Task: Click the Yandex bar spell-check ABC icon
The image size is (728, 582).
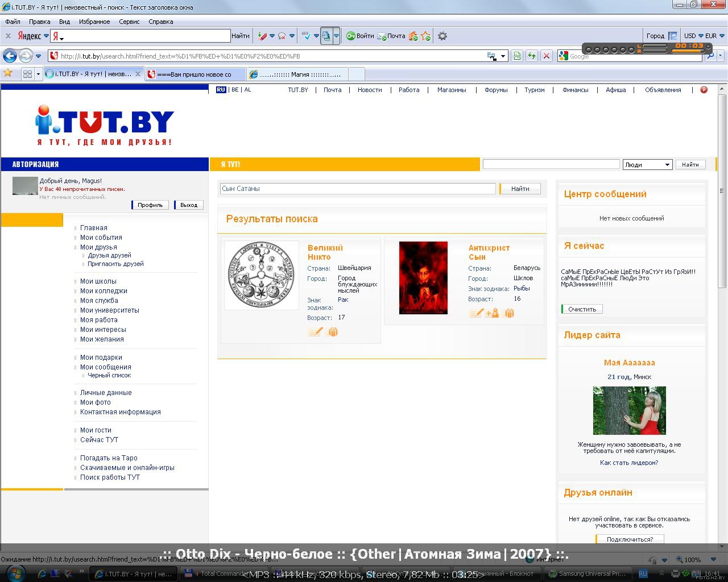Action: click(x=307, y=36)
